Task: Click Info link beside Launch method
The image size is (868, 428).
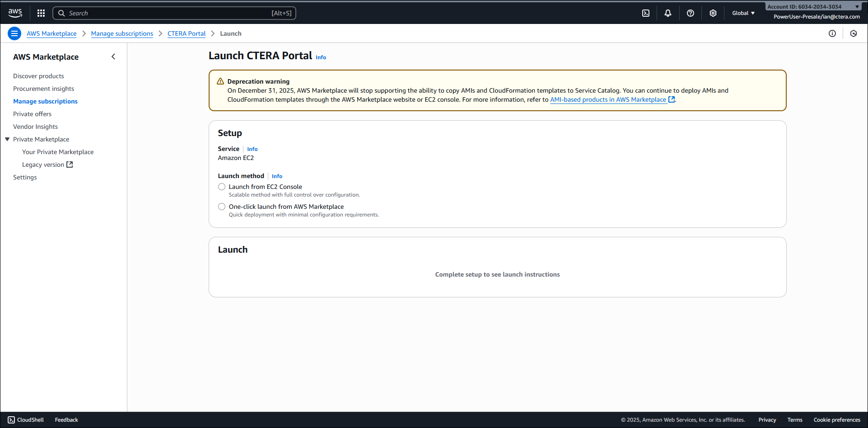Action: click(277, 176)
